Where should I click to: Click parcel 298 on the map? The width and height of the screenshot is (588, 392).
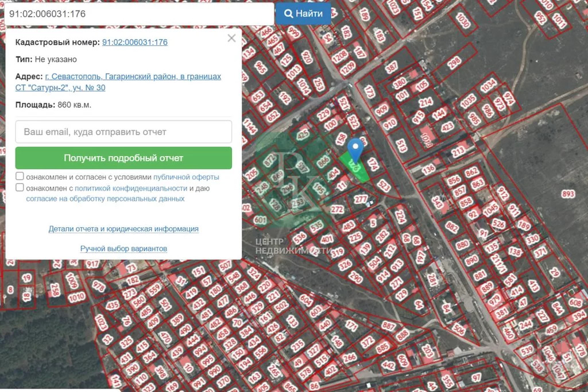pyautogui.click(x=454, y=63)
